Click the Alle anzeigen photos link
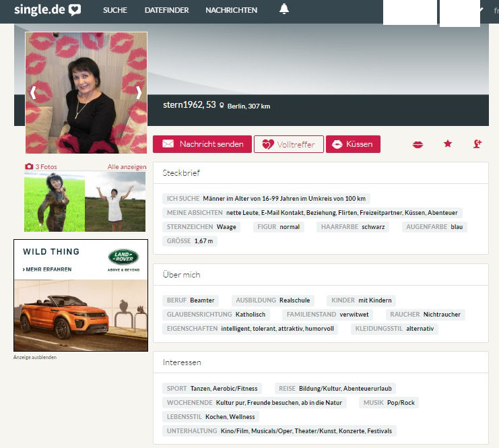The width and height of the screenshot is (499, 448). click(x=127, y=166)
